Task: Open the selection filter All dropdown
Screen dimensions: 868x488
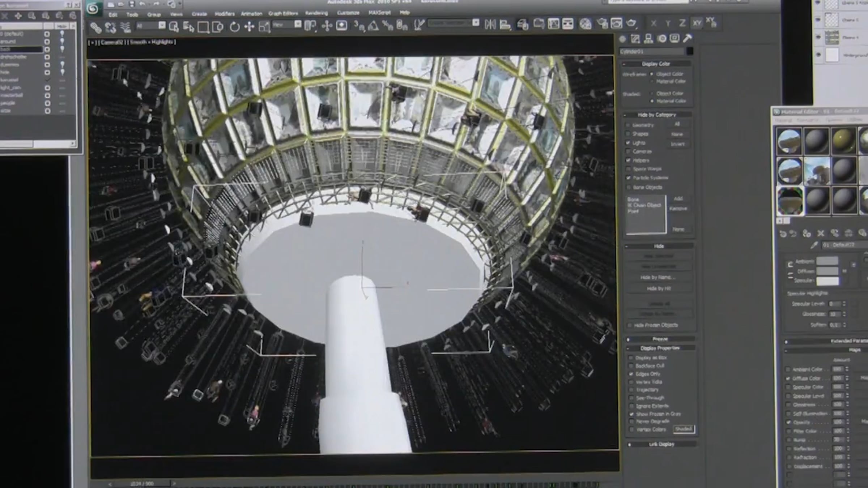Action: [162, 25]
